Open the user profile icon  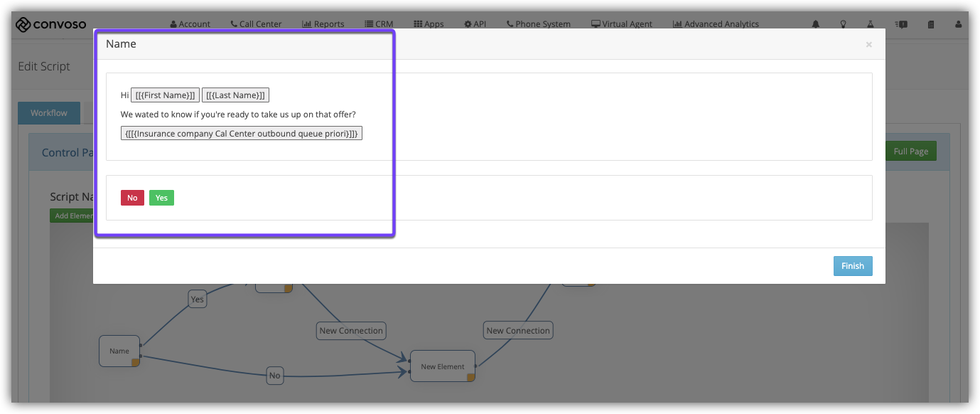click(x=959, y=24)
